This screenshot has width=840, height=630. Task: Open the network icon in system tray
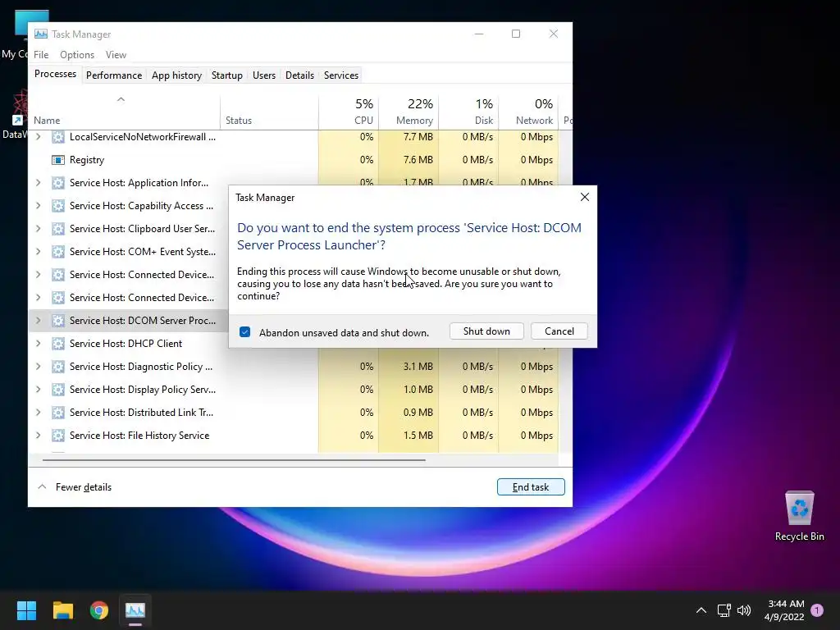point(724,610)
